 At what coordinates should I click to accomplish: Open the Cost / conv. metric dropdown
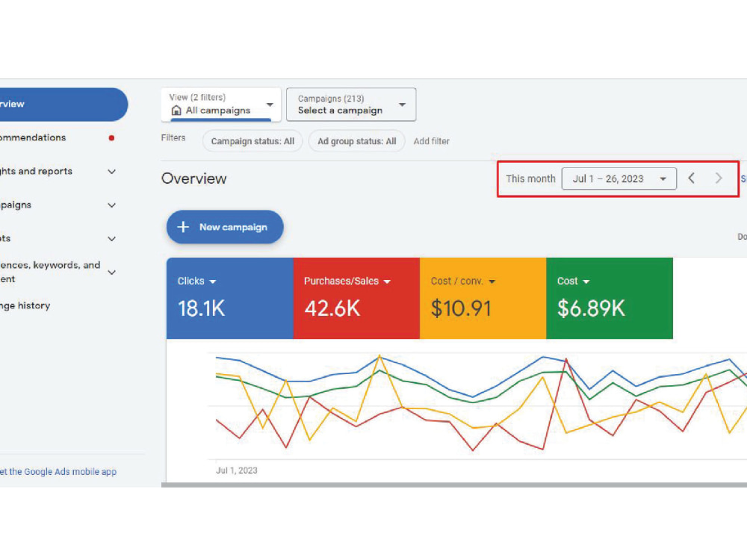(x=463, y=281)
